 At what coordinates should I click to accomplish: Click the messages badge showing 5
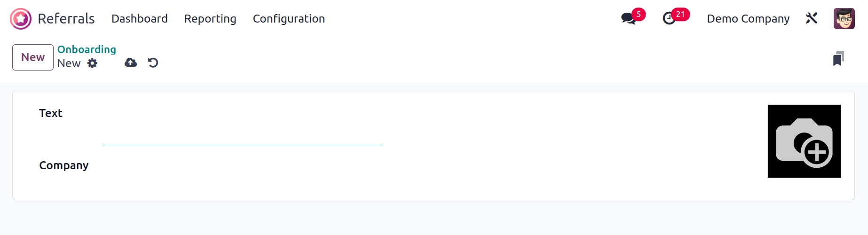(x=639, y=14)
